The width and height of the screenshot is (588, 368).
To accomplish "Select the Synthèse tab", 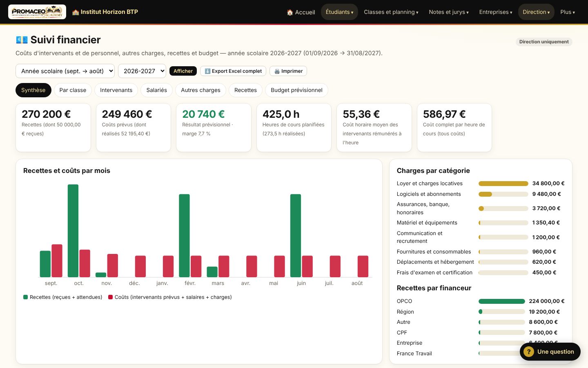I will click(x=33, y=90).
